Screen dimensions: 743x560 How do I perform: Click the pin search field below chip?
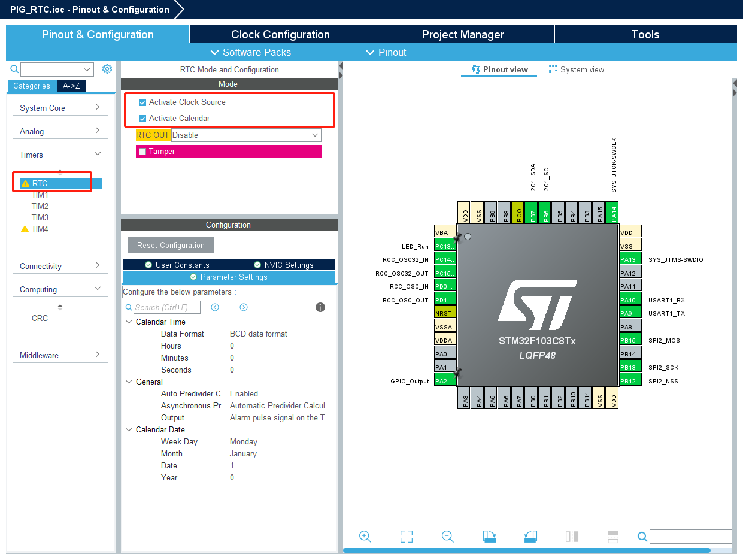click(691, 537)
